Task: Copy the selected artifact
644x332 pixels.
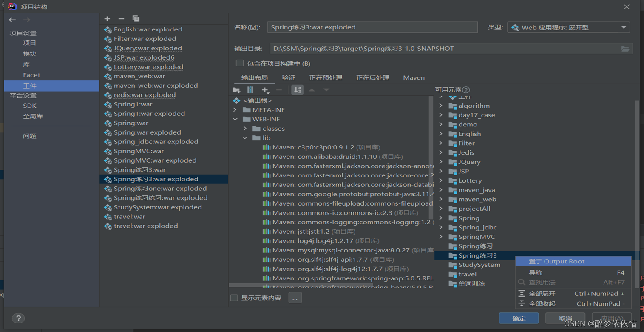Action: pyautogui.click(x=136, y=19)
